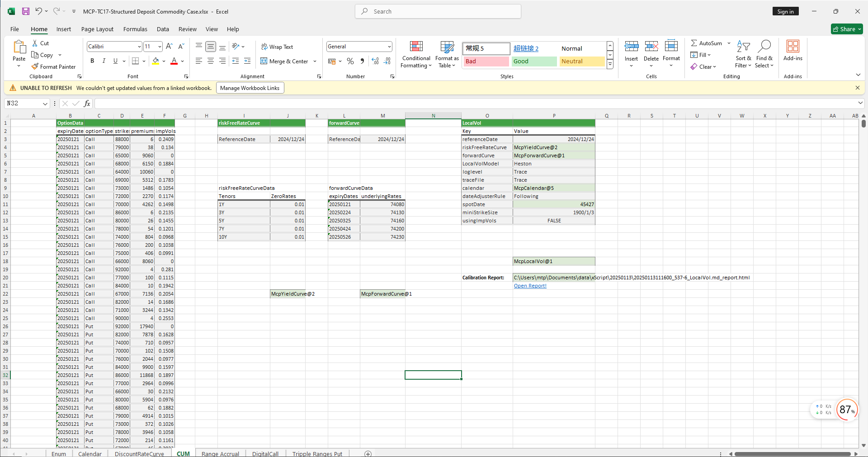Click the Copy button
868x457 pixels.
[x=42, y=55]
